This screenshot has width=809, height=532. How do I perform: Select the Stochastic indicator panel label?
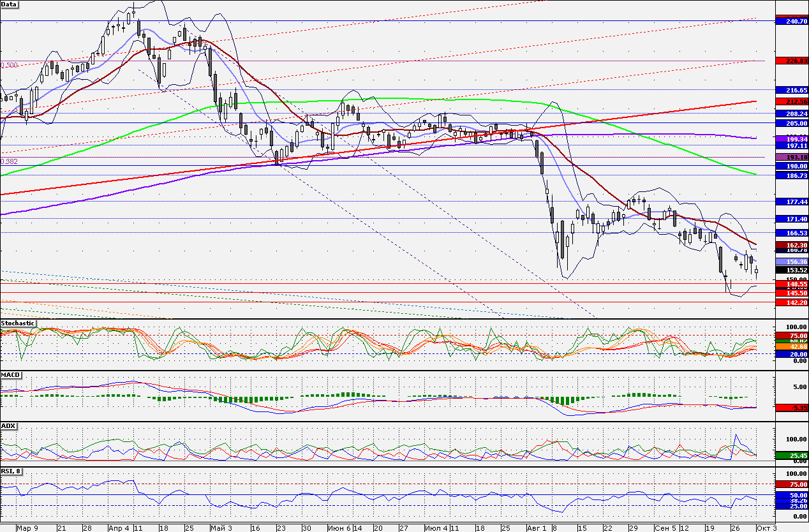[x=18, y=323]
